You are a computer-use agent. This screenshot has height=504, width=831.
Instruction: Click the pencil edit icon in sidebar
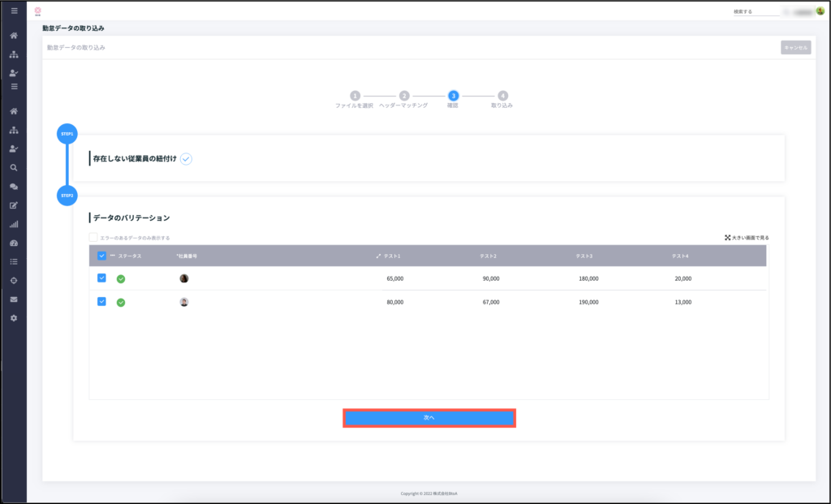pyautogui.click(x=14, y=205)
